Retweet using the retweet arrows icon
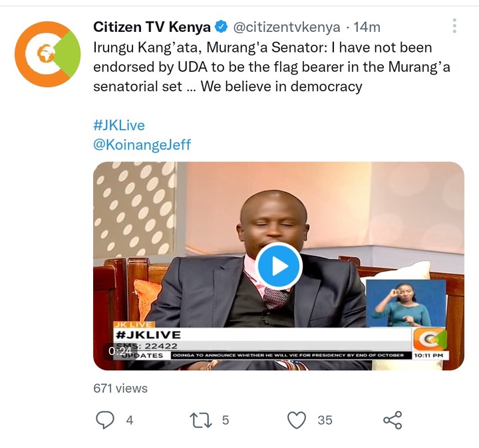 pos(201,420)
